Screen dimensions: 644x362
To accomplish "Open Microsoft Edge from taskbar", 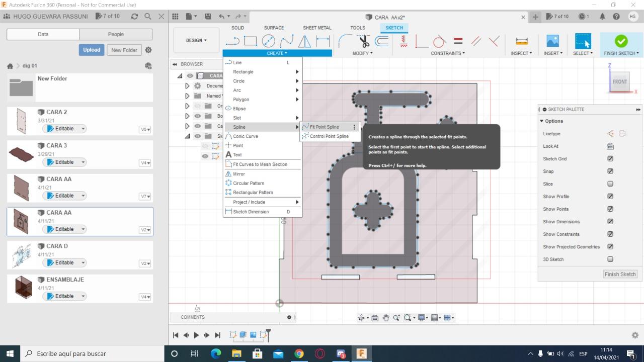I will click(x=216, y=353).
